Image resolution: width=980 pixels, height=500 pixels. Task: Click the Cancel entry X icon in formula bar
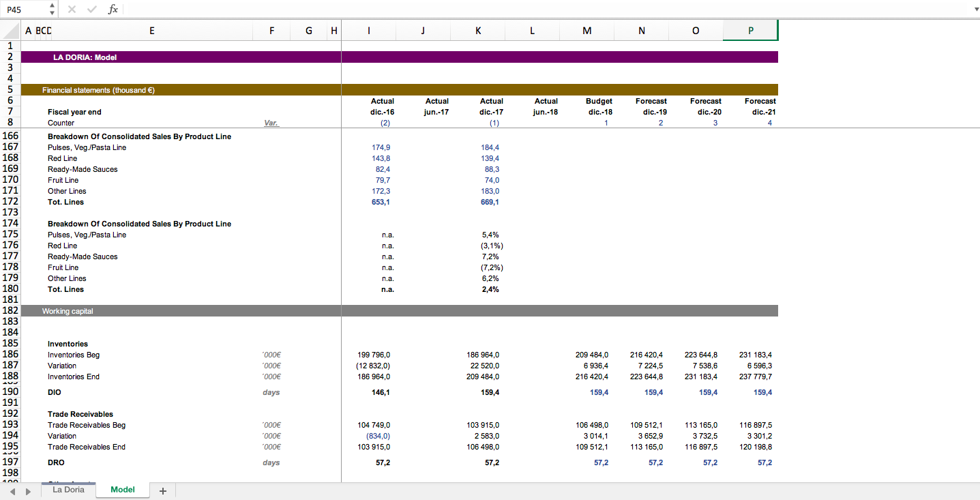click(72, 9)
